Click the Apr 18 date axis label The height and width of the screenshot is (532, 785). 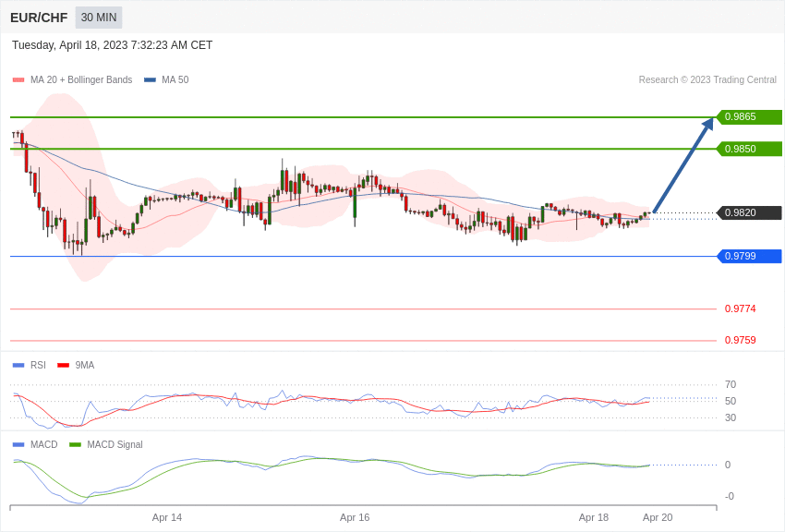coord(594,517)
